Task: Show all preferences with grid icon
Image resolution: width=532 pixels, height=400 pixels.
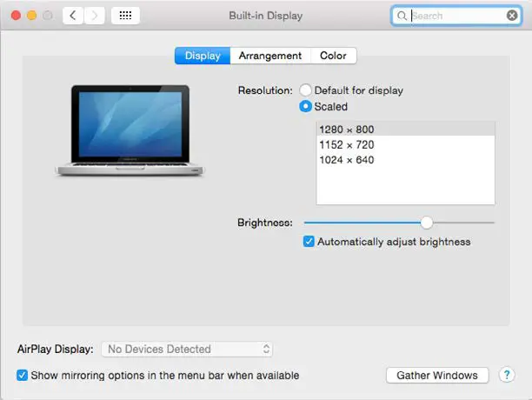Action: 125,16
